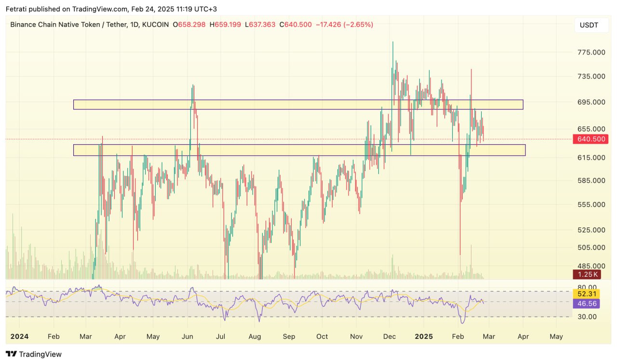Click the 585.000 price scale label
Image resolution: width=617 pixels, height=364 pixels.
[x=591, y=181]
